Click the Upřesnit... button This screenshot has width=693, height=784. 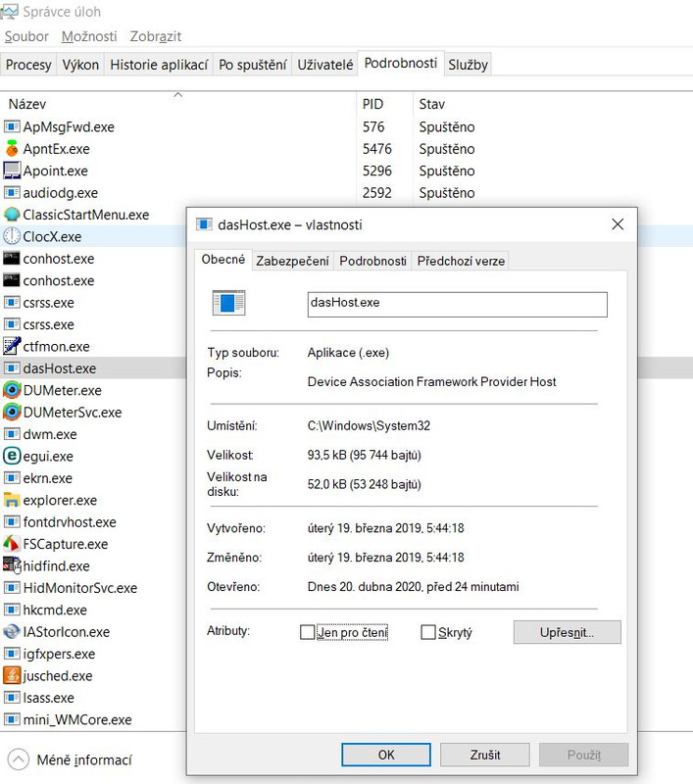pyautogui.click(x=567, y=632)
